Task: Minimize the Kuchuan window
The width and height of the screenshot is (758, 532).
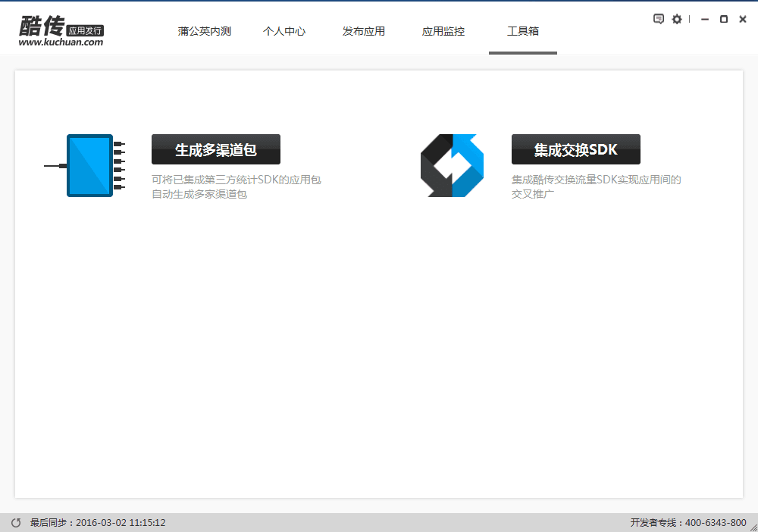Action: [705, 19]
